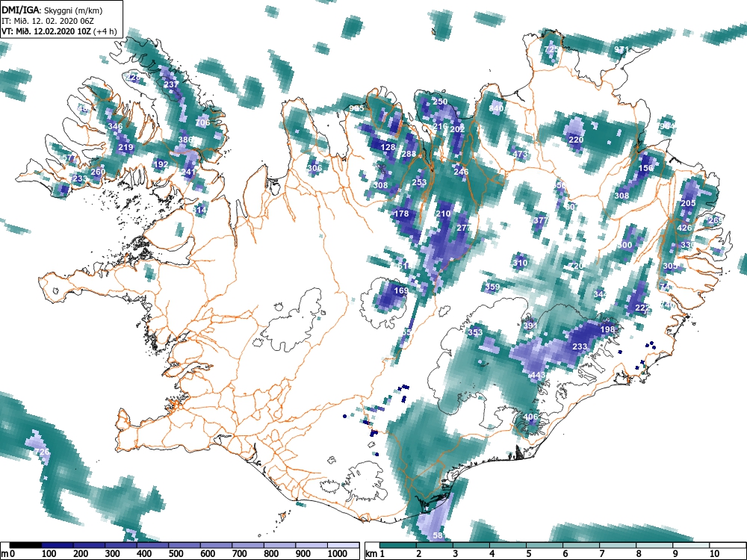Click the 'VT: Mið. 12.02.2020 10Z (+4 h)' line
The image size is (747, 560).
[59, 31]
